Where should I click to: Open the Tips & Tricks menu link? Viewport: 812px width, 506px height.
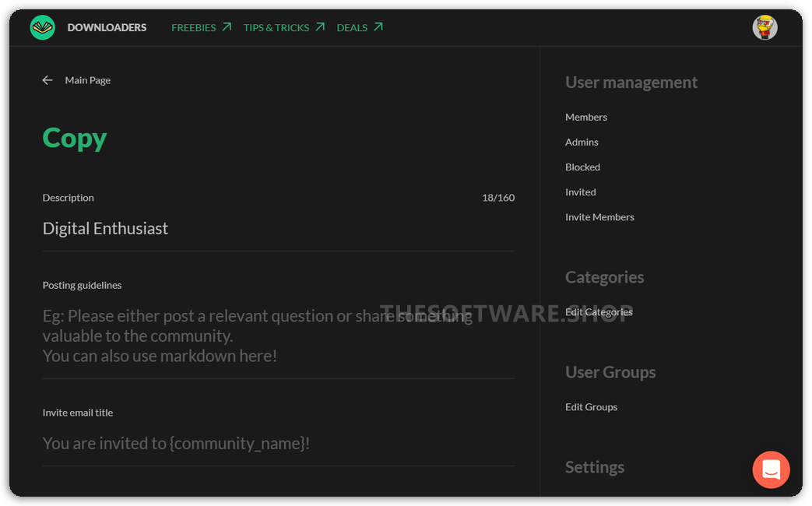click(x=276, y=27)
